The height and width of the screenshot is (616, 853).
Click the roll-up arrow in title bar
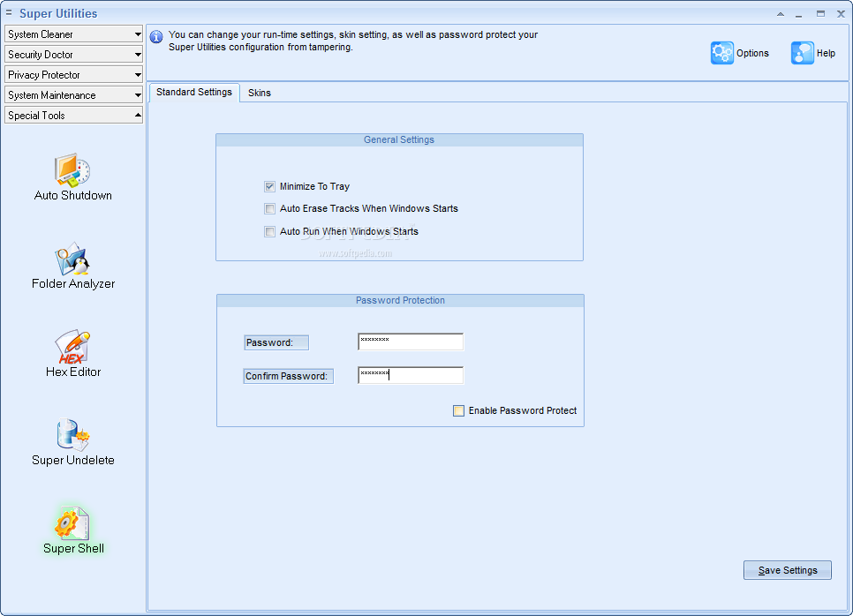coord(781,14)
